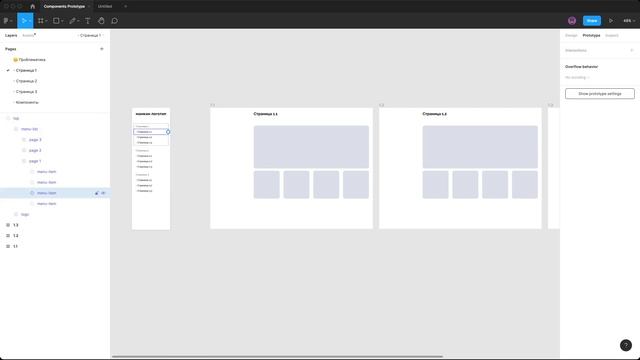The image size is (640, 360).
Task: Select large placeholder rectangle in Страница 1.1 frame
Action: coord(311,147)
